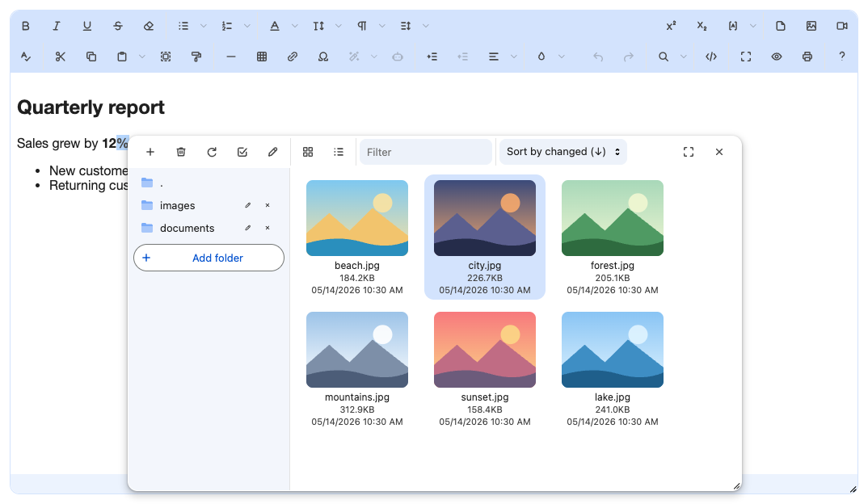Open the bulleted list style dropdown
The width and height of the screenshot is (868, 504).
203,26
